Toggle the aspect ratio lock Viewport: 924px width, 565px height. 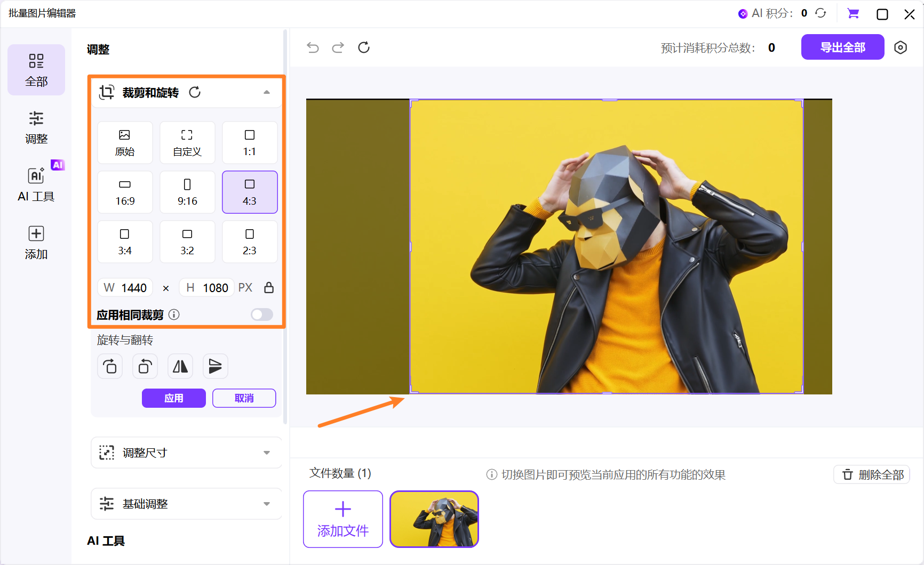(269, 288)
